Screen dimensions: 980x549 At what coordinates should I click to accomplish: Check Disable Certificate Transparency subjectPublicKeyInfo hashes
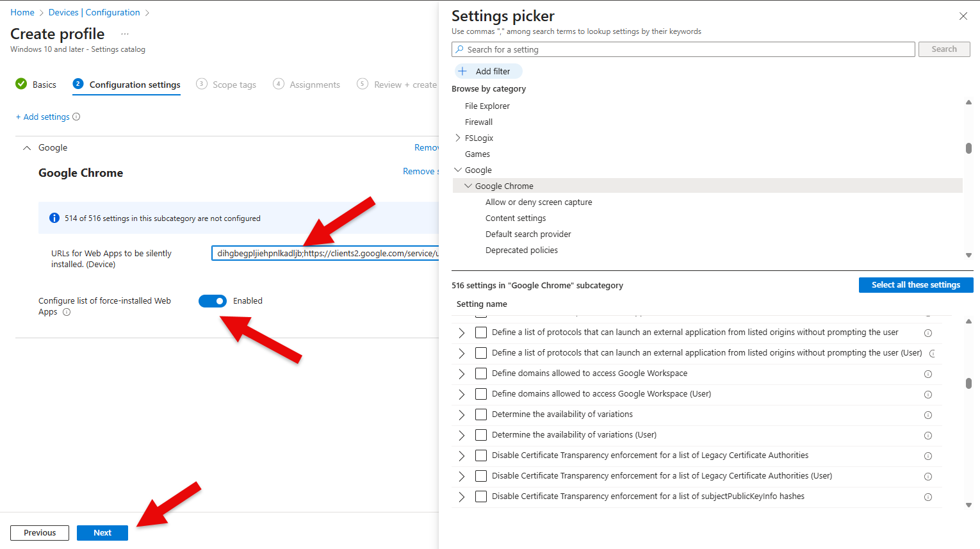click(481, 496)
